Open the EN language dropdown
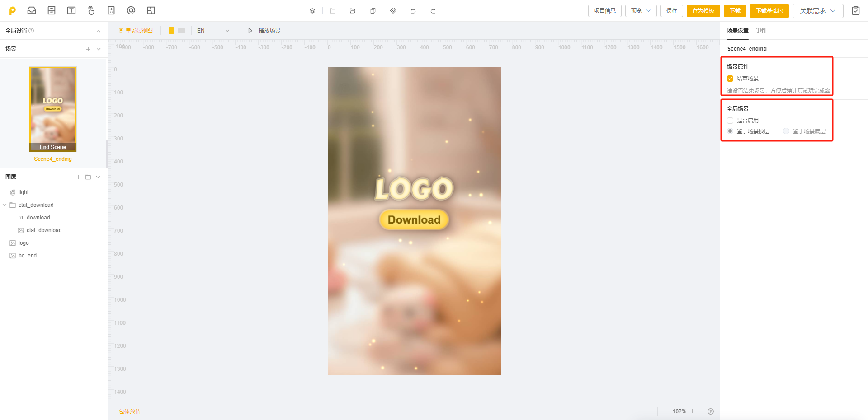Image resolution: width=868 pixels, height=420 pixels. click(213, 31)
